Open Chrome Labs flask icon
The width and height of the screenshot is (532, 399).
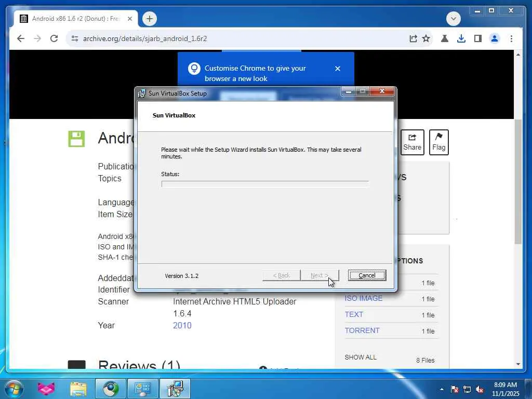(445, 38)
